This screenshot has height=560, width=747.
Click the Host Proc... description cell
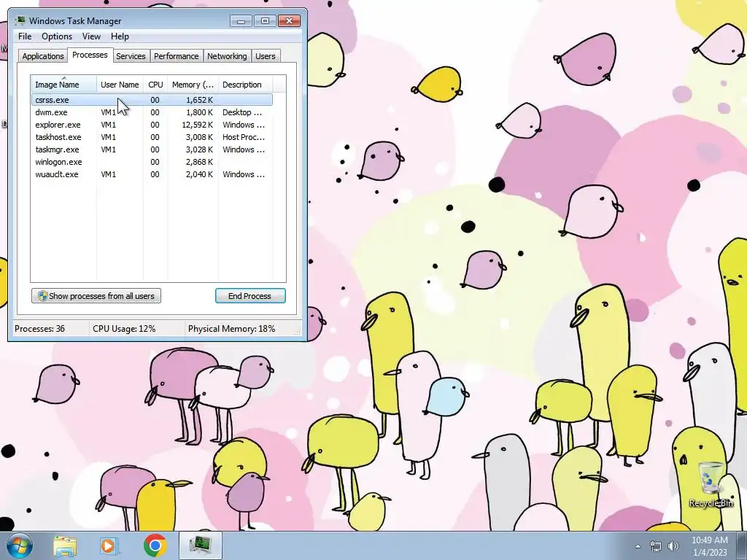[244, 137]
